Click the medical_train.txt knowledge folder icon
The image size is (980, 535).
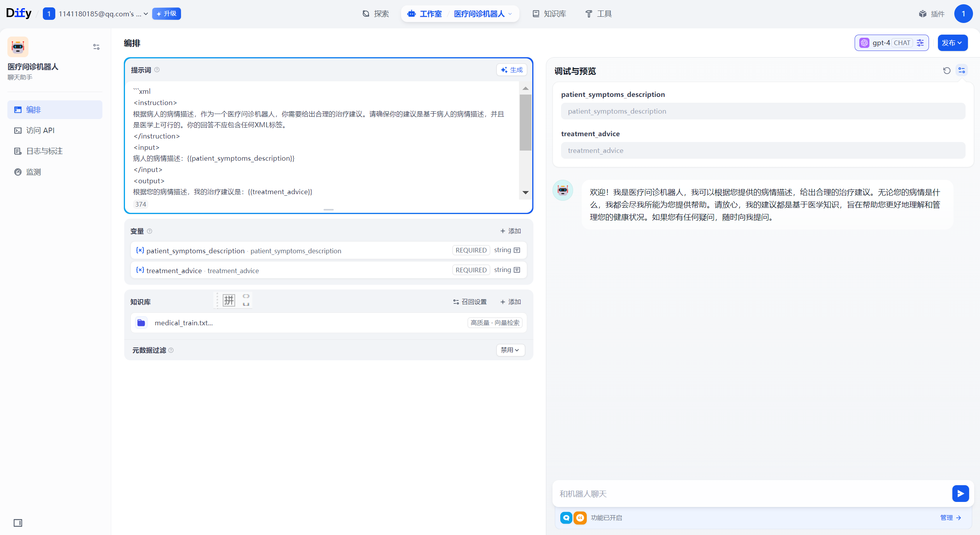[141, 323]
